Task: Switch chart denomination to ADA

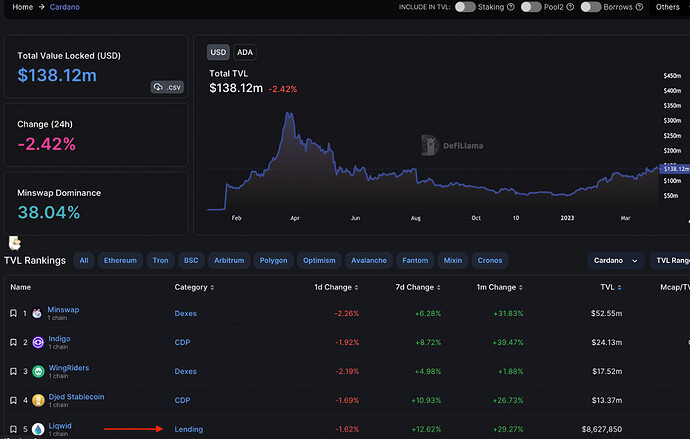Action: [x=245, y=52]
